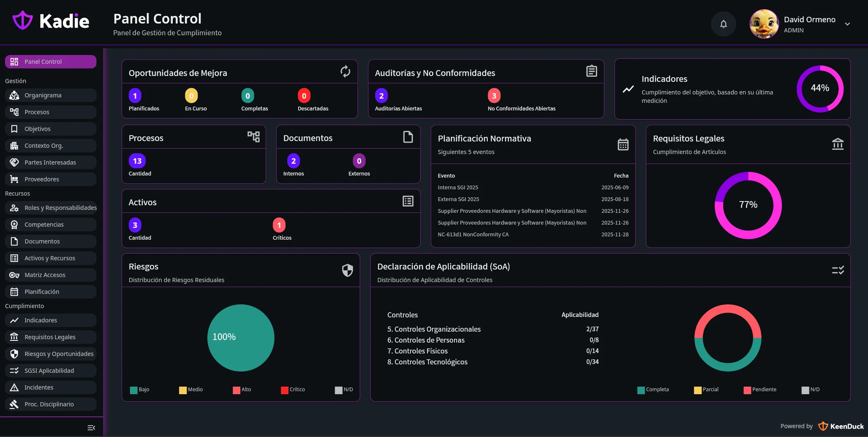868x437 pixels.
Task: Click the Procesos flowchart icon on the card
Action: (x=253, y=137)
